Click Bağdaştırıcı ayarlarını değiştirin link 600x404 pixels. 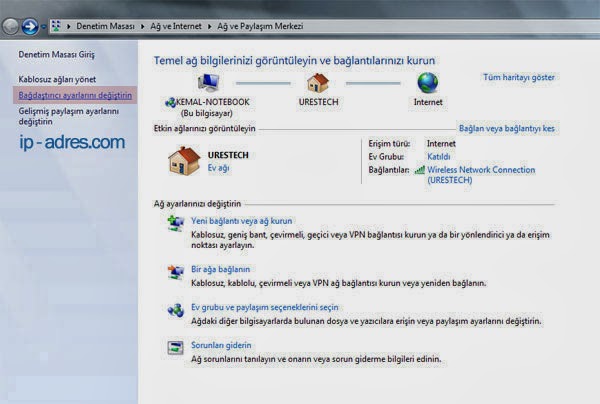tap(75, 95)
